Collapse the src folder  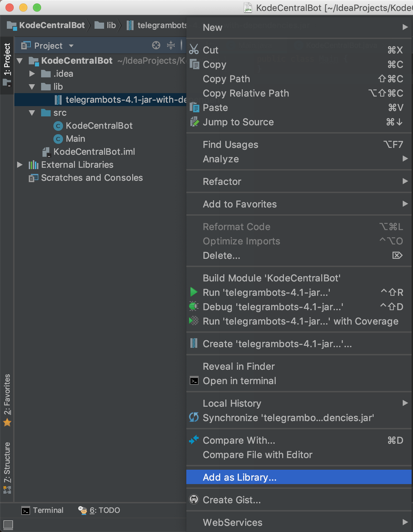coord(32,113)
